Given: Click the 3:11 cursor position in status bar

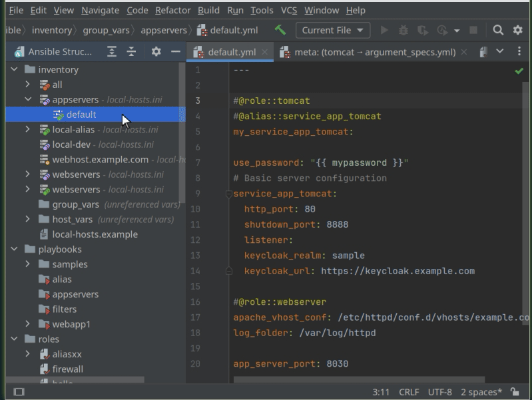Looking at the screenshot, I should (x=381, y=392).
